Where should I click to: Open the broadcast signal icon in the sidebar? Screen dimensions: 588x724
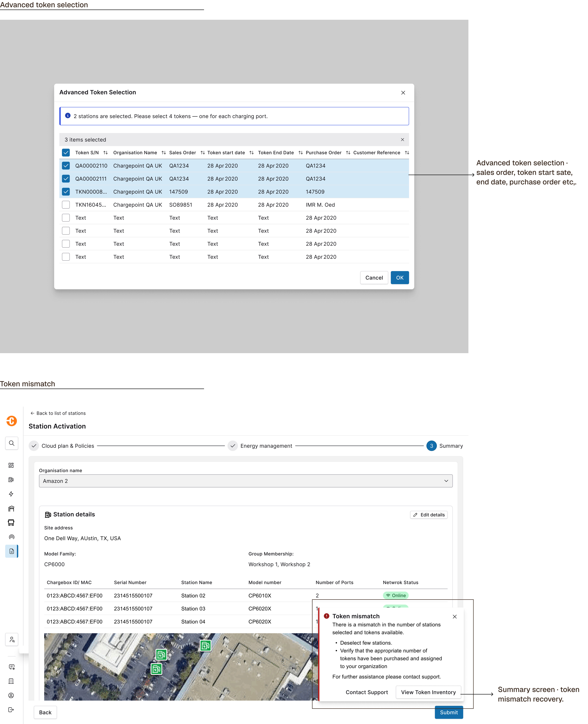coord(11,537)
